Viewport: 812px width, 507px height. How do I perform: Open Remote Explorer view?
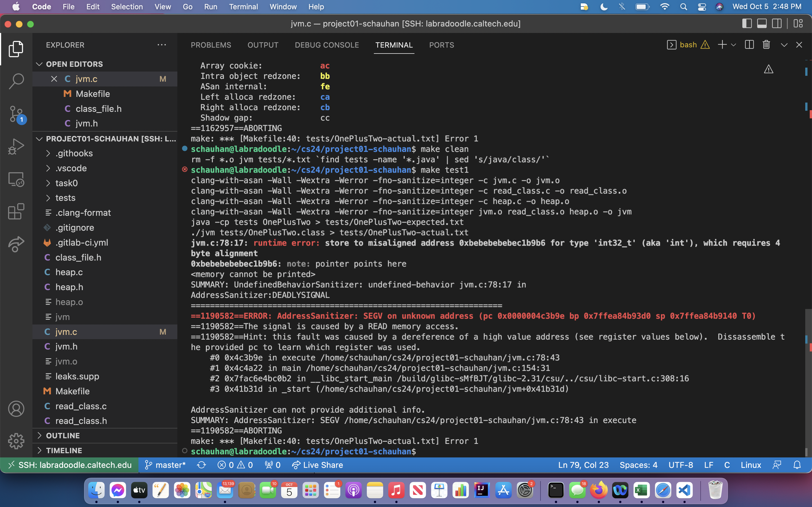point(16,179)
